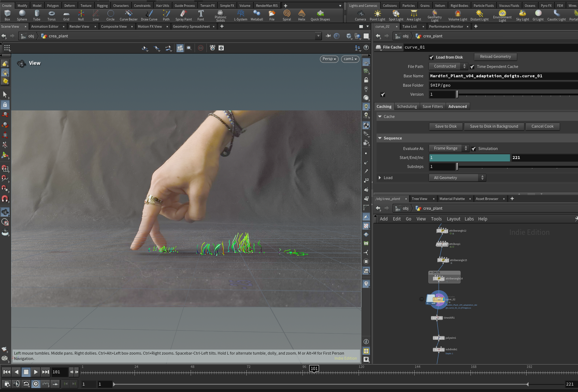Click the Spray Paint shelf tool
The image size is (578, 392).
(183, 15)
